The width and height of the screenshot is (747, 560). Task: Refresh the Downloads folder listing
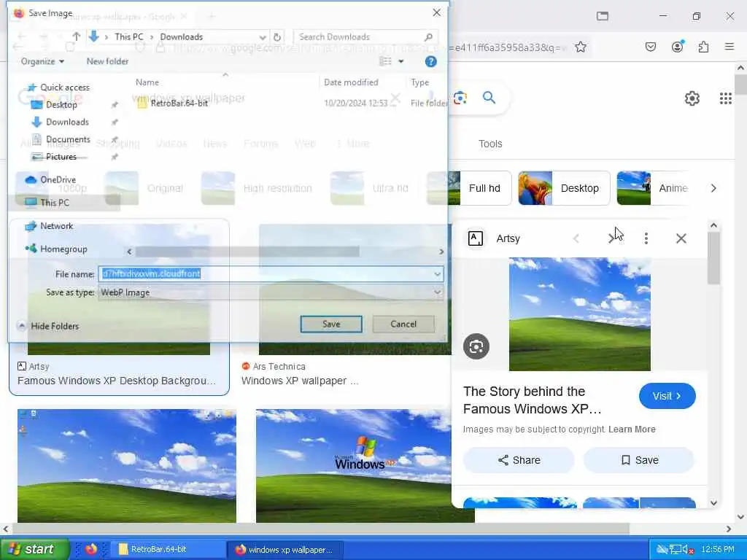276,36
